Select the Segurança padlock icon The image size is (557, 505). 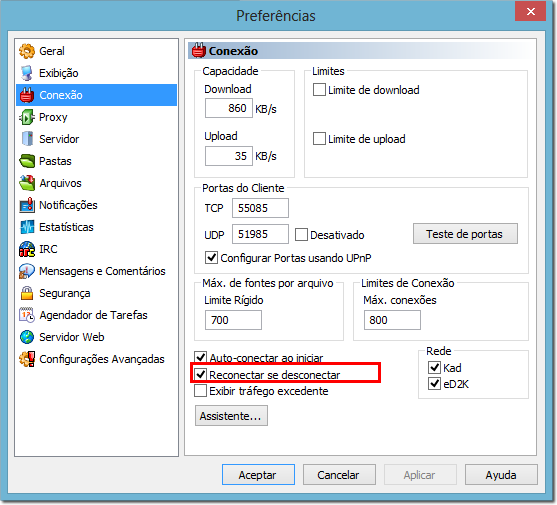(27, 293)
